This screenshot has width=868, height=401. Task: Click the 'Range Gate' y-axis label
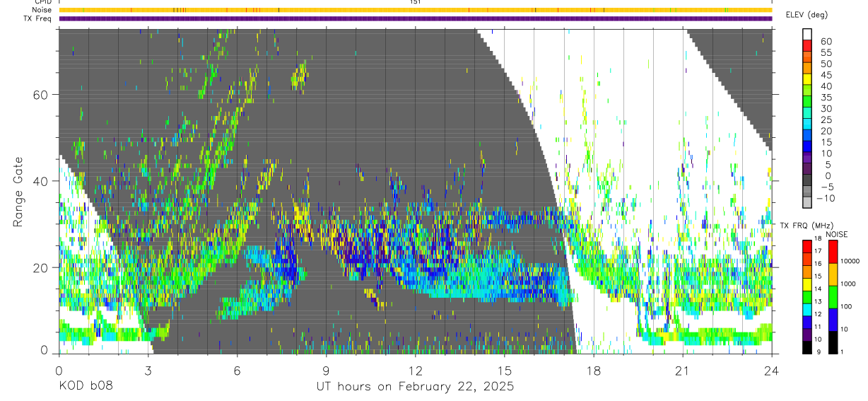tap(19, 192)
